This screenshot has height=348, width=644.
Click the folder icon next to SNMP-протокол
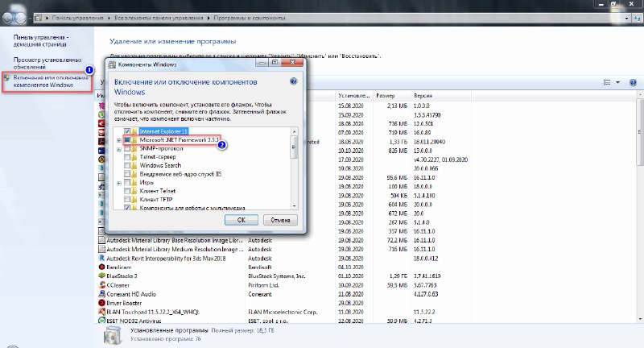(134, 148)
